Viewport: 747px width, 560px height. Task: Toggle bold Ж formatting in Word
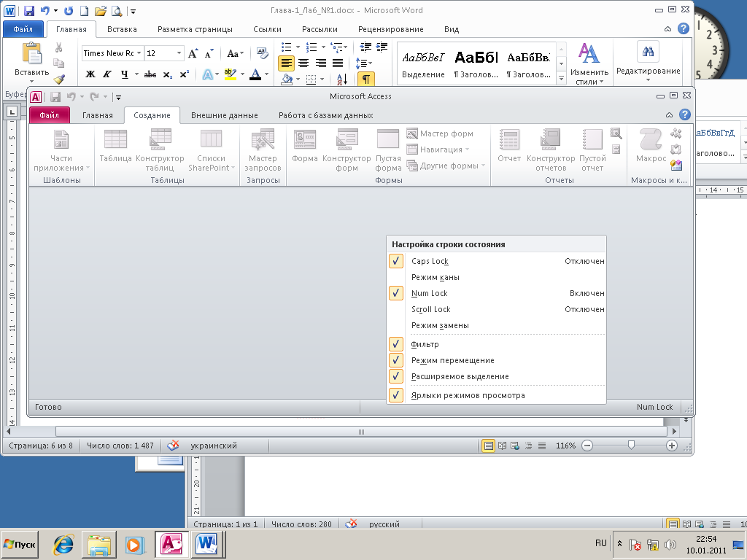[90, 74]
